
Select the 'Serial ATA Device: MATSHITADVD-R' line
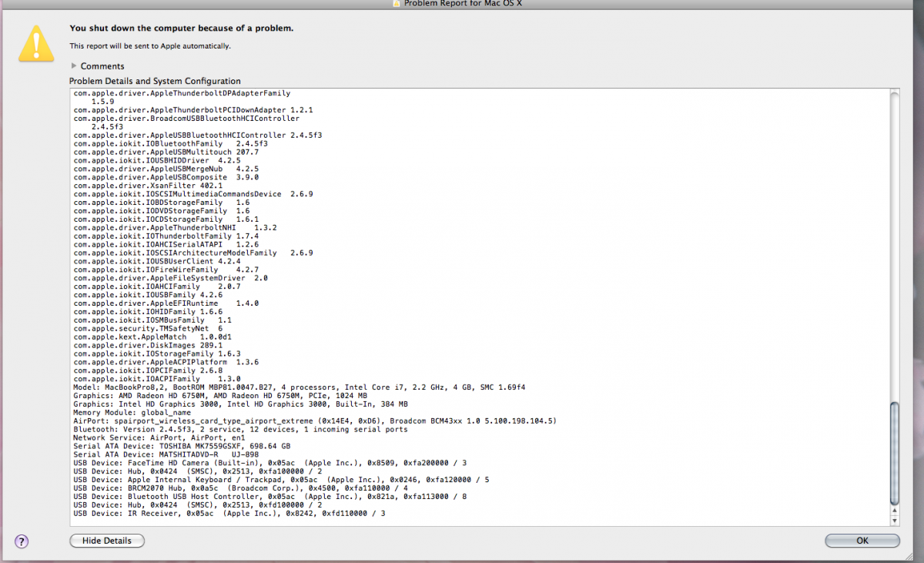click(166, 455)
